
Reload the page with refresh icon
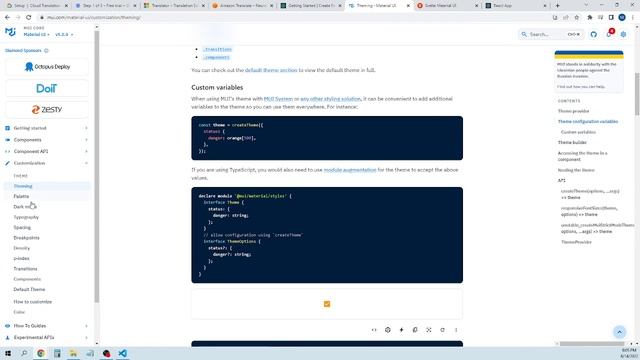click(x=28, y=18)
